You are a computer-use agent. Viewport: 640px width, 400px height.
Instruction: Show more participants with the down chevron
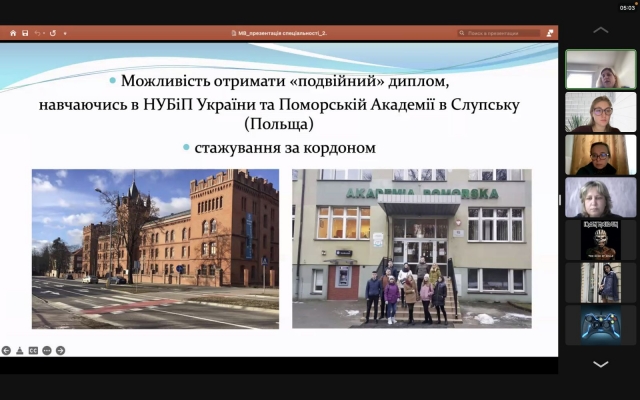(x=600, y=364)
